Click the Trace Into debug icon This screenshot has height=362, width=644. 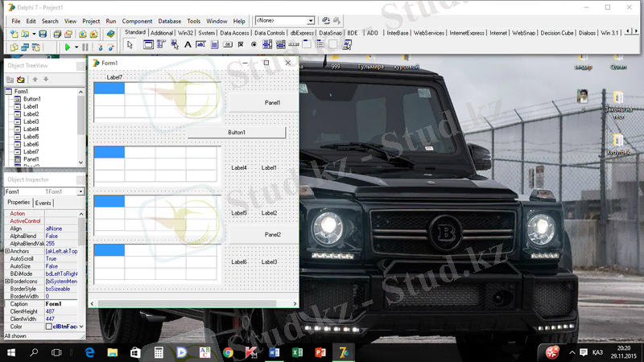point(100,47)
